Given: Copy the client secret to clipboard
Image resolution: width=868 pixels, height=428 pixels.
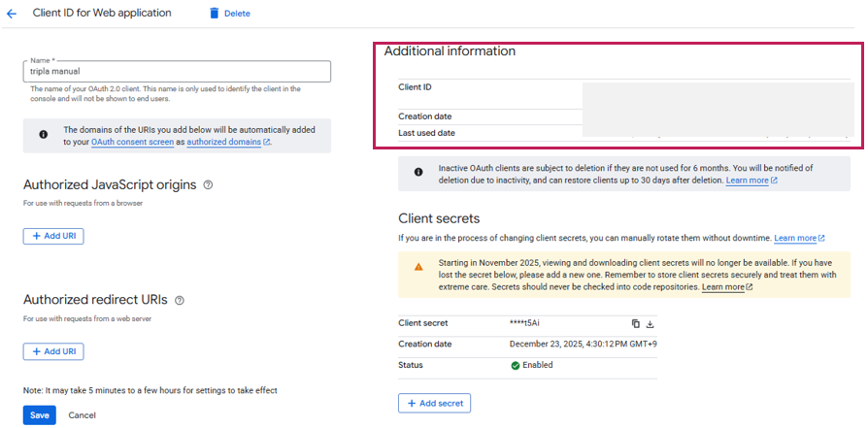Looking at the screenshot, I should point(636,323).
